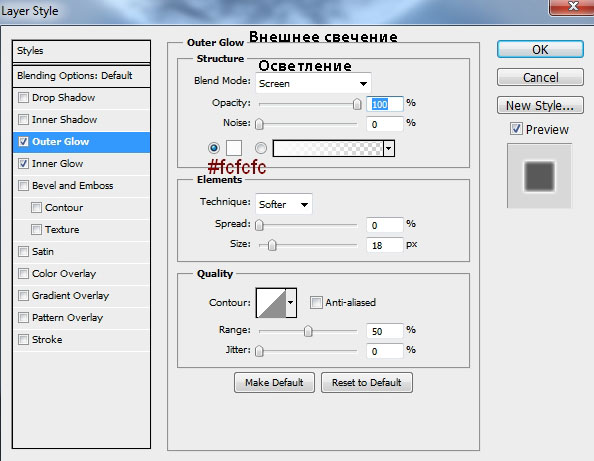Open the Satin style row
Screen dimensions: 594x461
point(81,252)
